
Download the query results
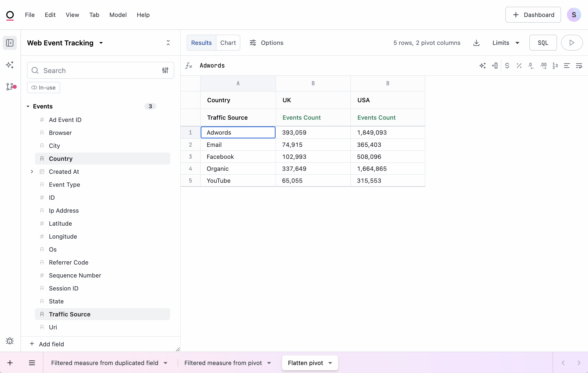click(476, 43)
